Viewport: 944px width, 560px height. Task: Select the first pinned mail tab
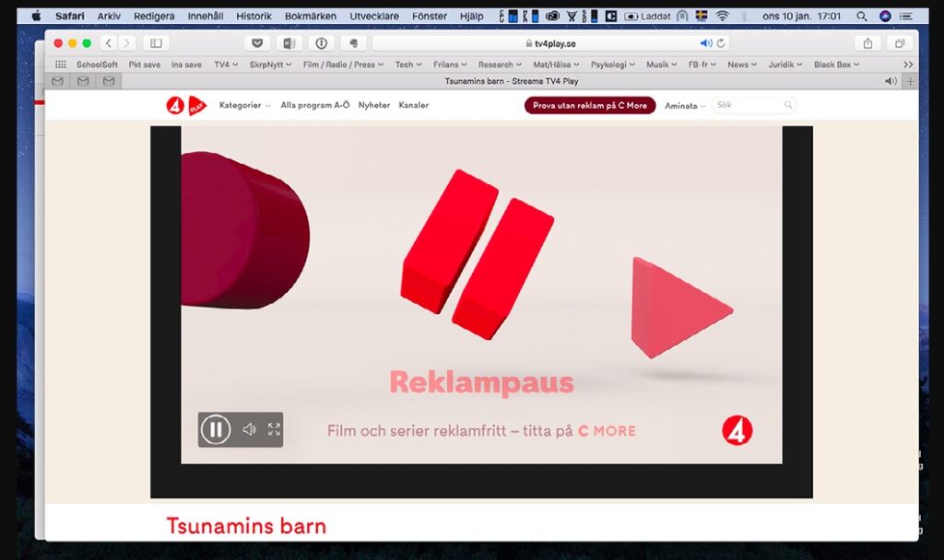click(58, 81)
